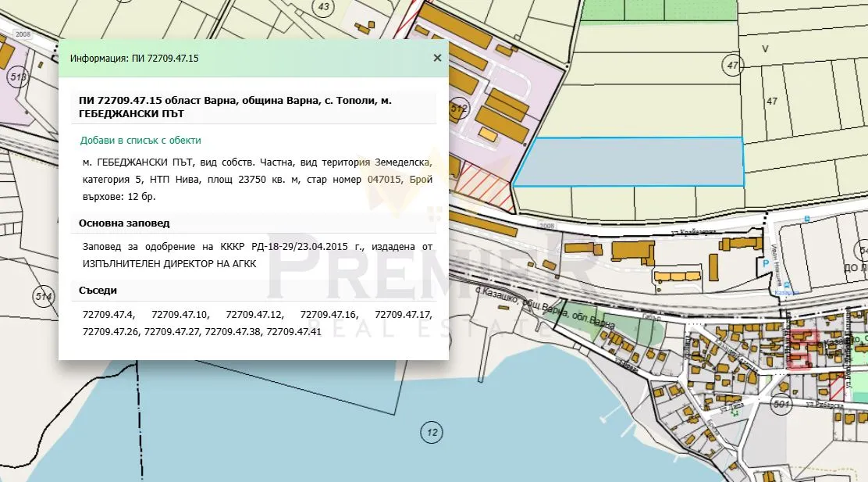Click the circled 513 map marker
This screenshot has height=482, width=868.
click(18, 77)
